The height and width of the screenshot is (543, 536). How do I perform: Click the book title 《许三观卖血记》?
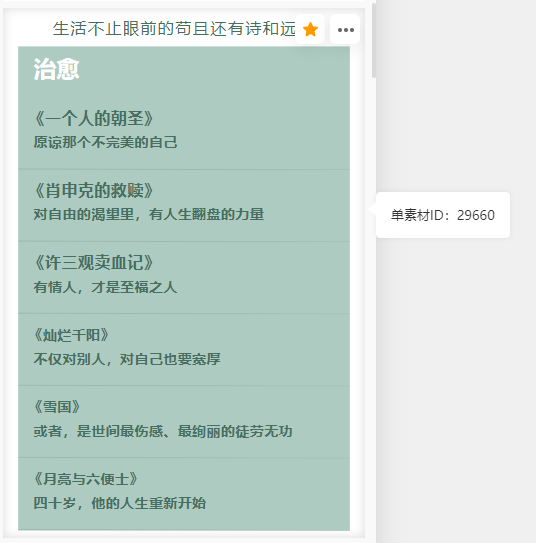click(x=93, y=262)
